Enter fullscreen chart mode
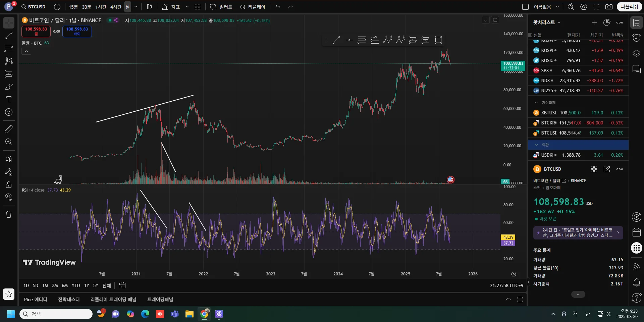The height and width of the screenshot is (322, 644). click(596, 7)
